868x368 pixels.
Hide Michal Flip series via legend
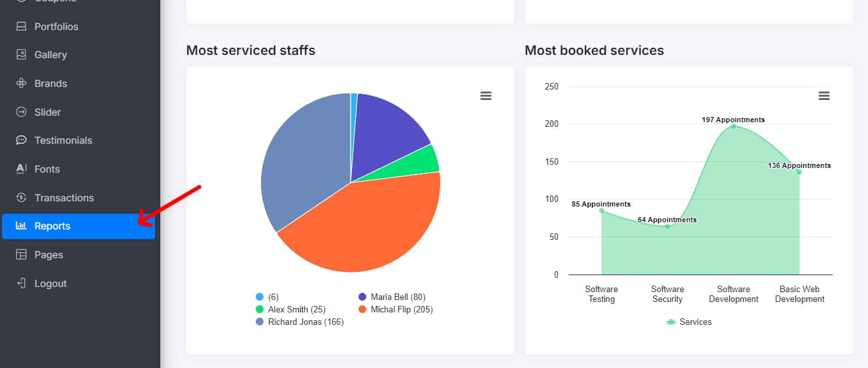(401, 309)
